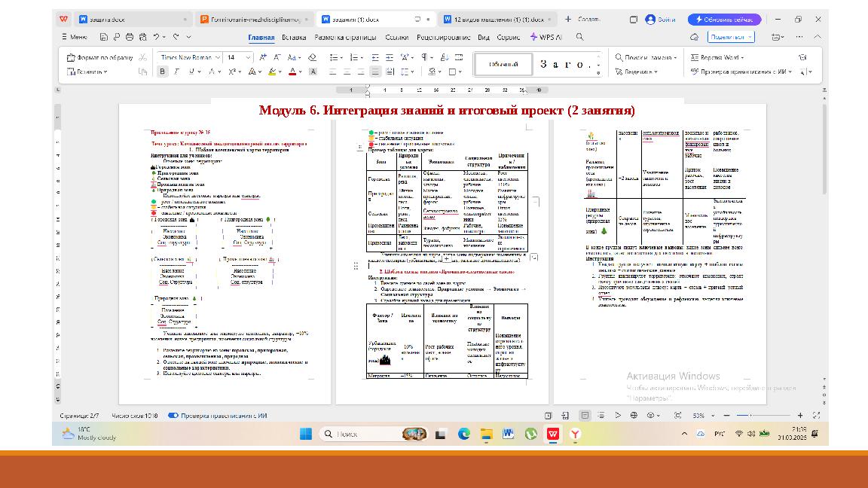The width and height of the screenshot is (868, 488).
Task: Decrease font size with A- icon
Action: tap(277, 57)
